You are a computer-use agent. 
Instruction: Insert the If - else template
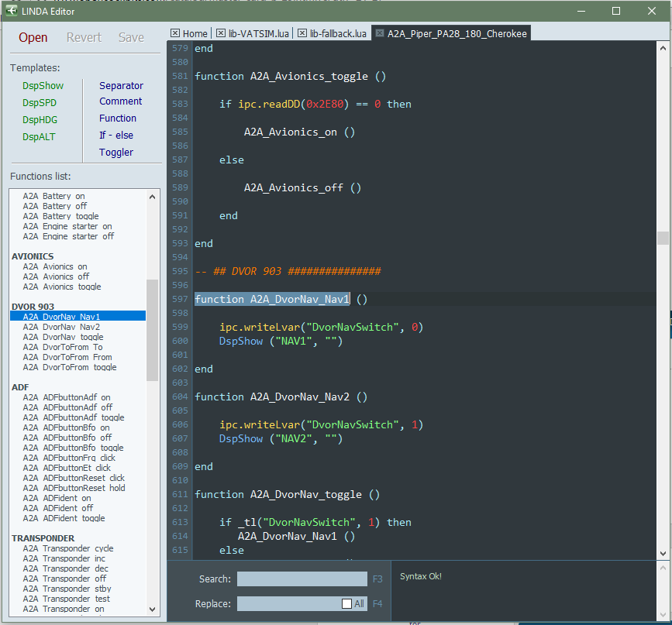click(x=116, y=136)
